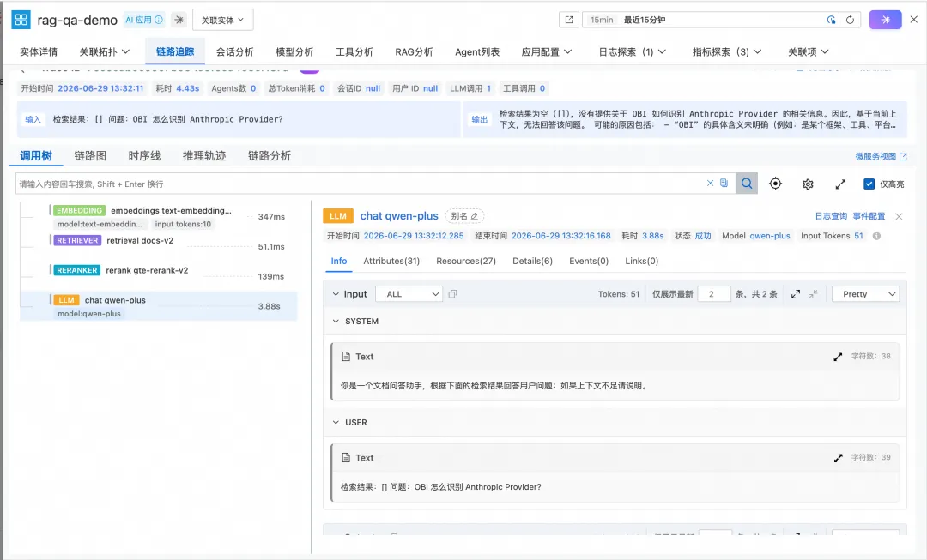Switch to Agent列表 tab
This screenshot has height=560, width=927.
pyautogui.click(x=477, y=52)
